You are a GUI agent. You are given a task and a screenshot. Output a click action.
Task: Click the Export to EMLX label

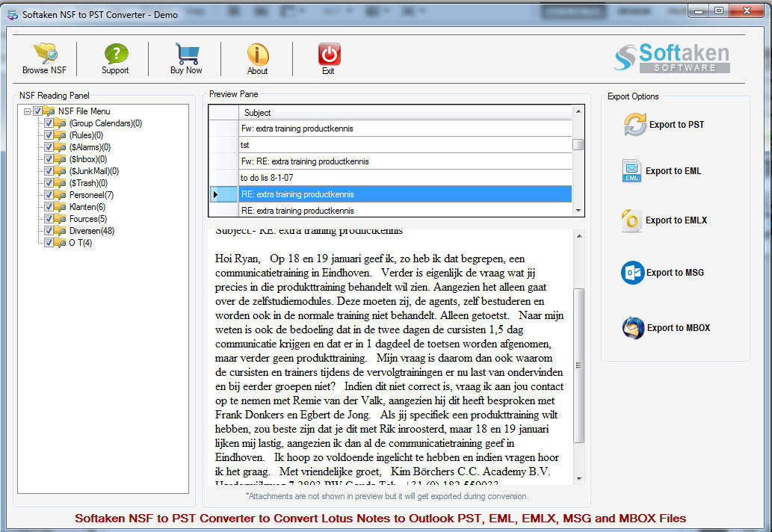tap(676, 220)
